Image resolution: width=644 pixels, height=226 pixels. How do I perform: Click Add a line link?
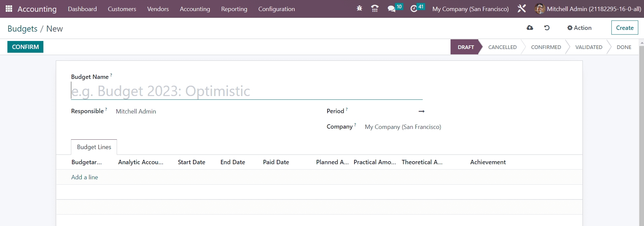point(84,177)
